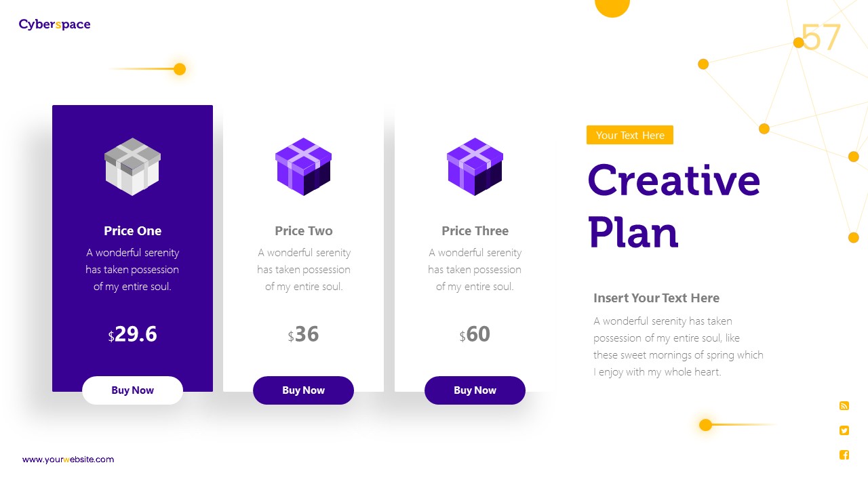The image size is (868, 488).
Task: Click the Cyberspace logo
Action: [x=54, y=24]
